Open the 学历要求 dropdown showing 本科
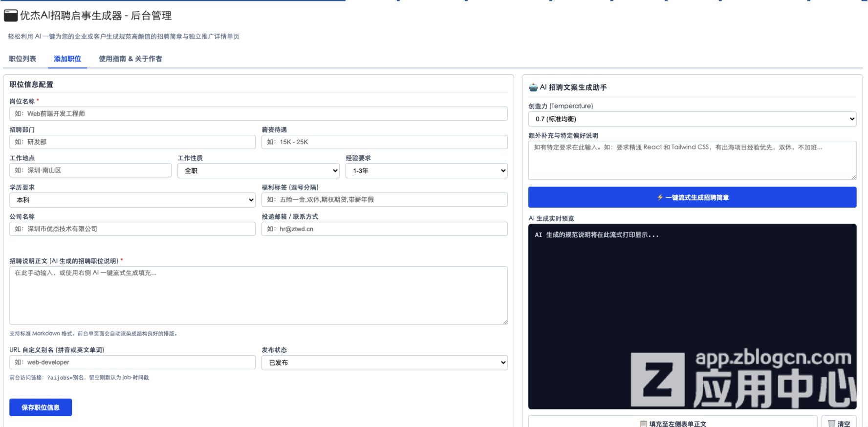 pos(132,200)
